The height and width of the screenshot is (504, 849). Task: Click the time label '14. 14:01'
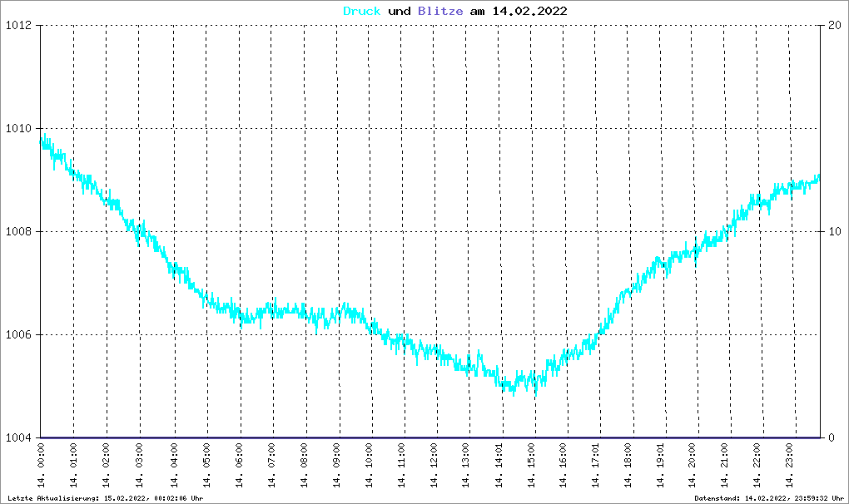(x=499, y=466)
